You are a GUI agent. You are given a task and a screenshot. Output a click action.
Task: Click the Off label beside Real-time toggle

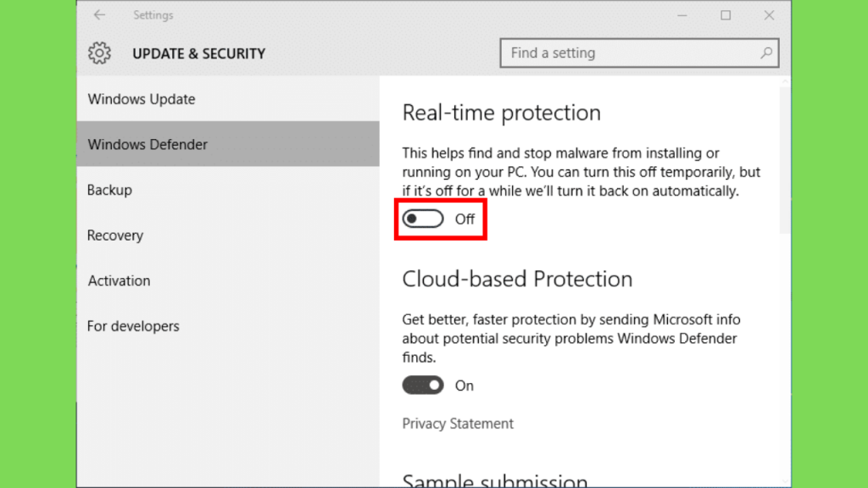465,219
